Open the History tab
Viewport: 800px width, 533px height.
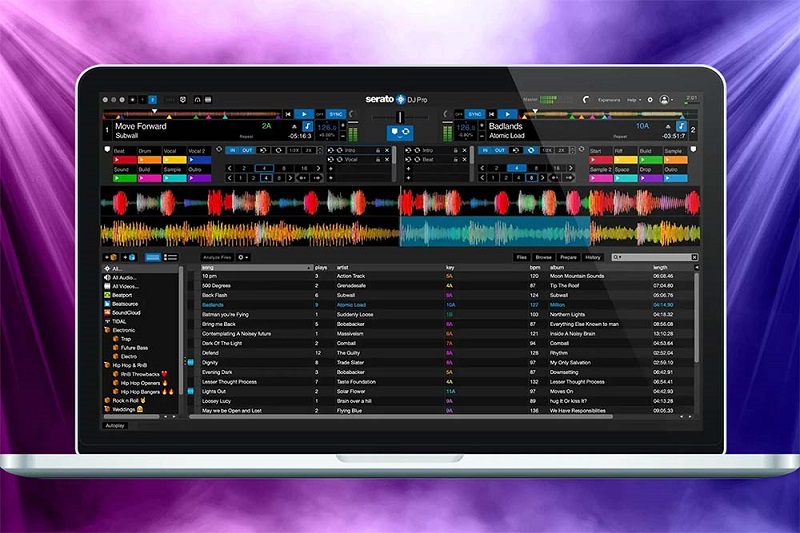point(592,258)
